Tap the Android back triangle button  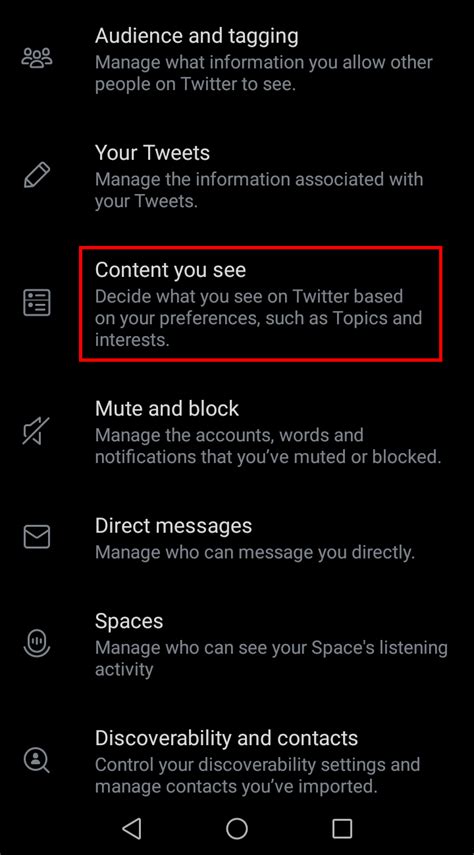(131, 828)
